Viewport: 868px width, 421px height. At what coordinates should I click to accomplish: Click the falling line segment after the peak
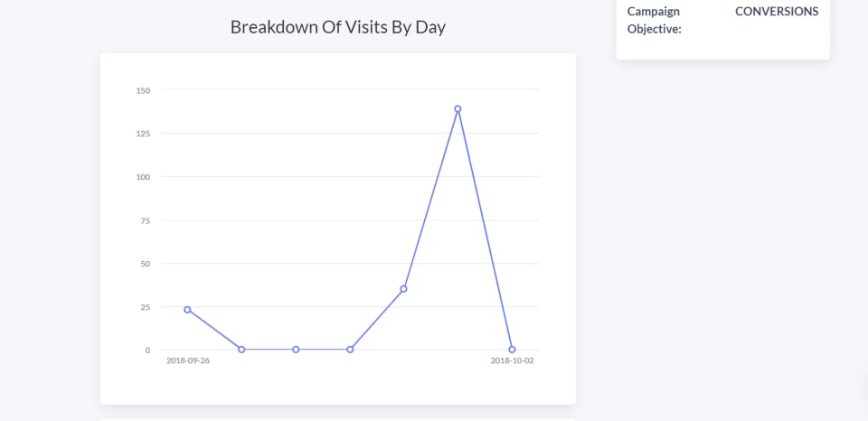pyautogui.click(x=485, y=229)
